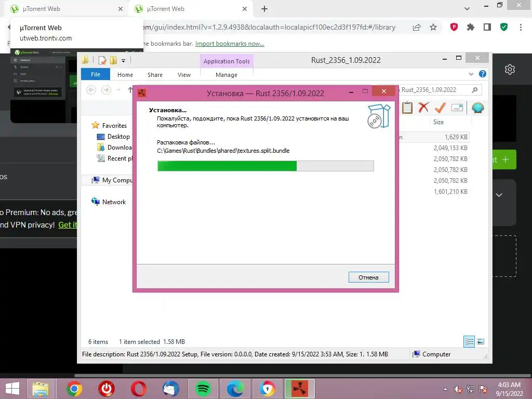Image resolution: width=532 pixels, height=399 pixels.
Task: Switch to the second µTorrent Web tab
Action: [190, 9]
